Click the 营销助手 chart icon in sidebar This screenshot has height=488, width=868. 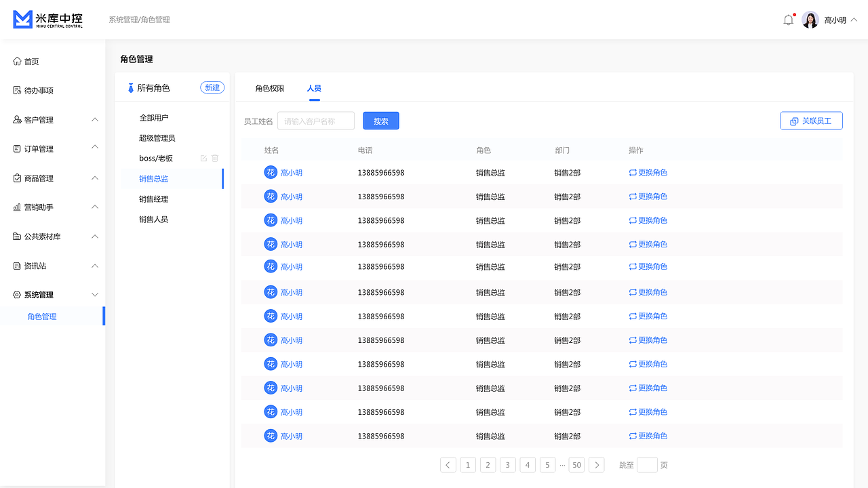coord(17,207)
